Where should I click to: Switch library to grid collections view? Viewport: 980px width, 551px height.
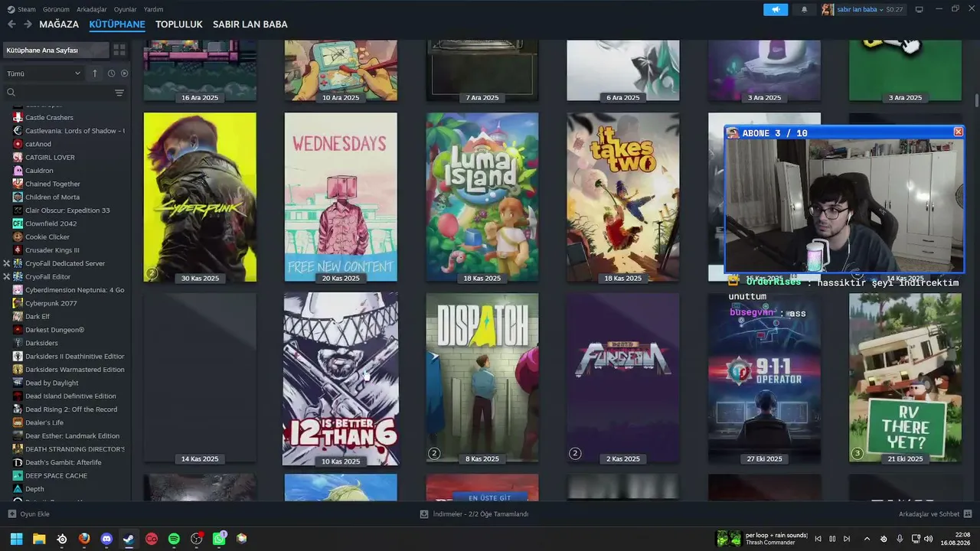click(119, 50)
